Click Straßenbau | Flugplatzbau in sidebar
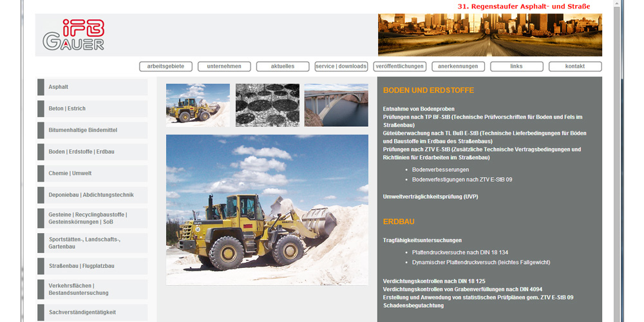 click(x=92, y=266)
